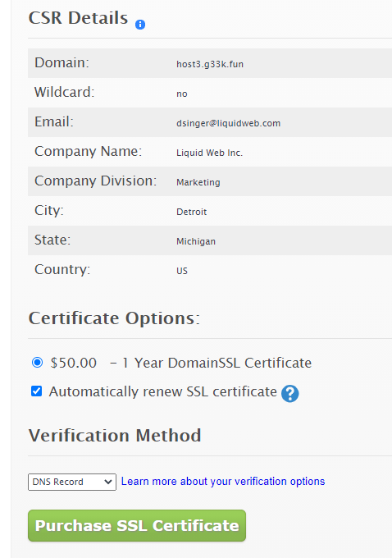Click the Michigan state value
Viewport: 392px width, 558px height.
196,241
